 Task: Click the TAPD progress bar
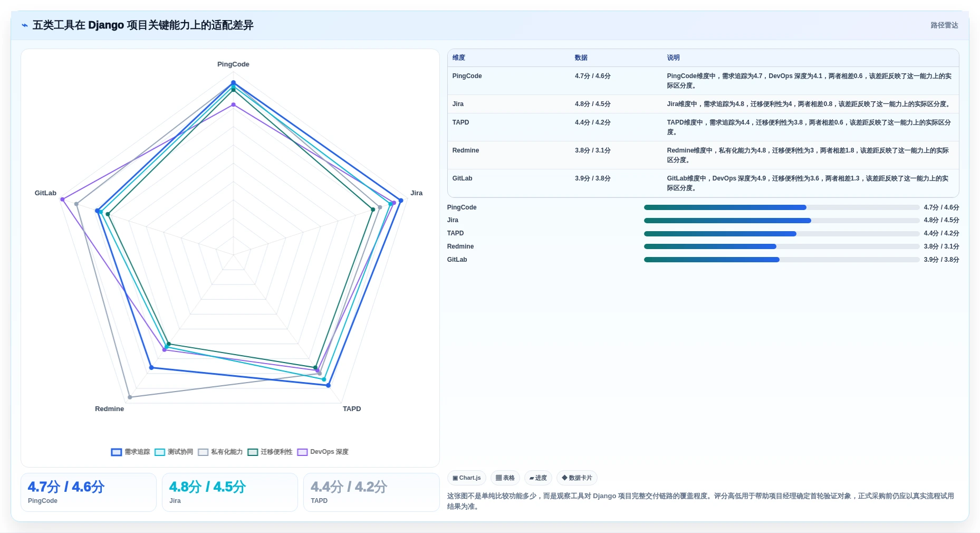click(782, 234)
